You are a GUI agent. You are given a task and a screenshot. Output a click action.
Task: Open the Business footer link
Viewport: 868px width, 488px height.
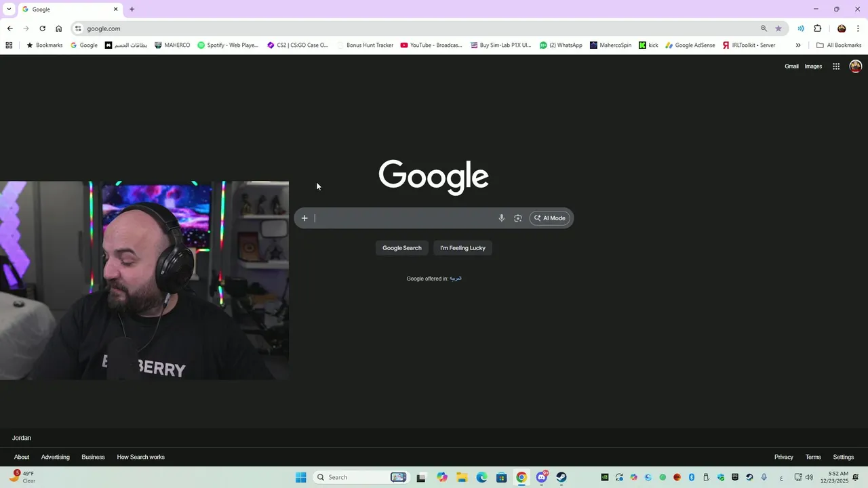click(93, 457)
